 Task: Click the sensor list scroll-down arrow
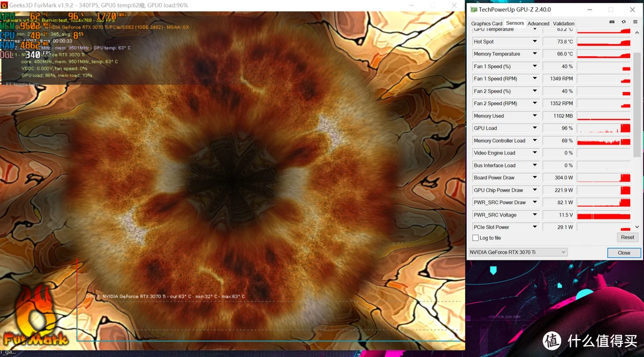coord(637,227)
